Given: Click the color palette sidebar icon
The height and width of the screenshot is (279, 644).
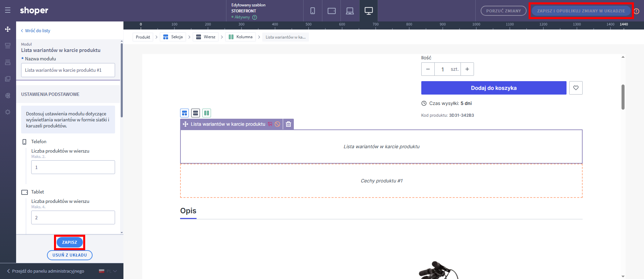Looking at the screenshot, I should tap(8, 96).
